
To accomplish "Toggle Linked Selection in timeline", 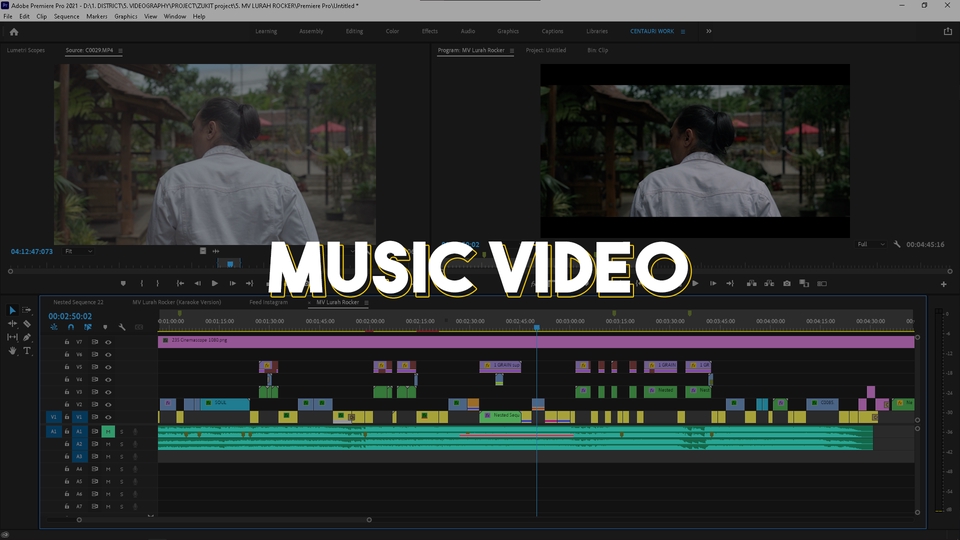I will (x=88, y=328).
